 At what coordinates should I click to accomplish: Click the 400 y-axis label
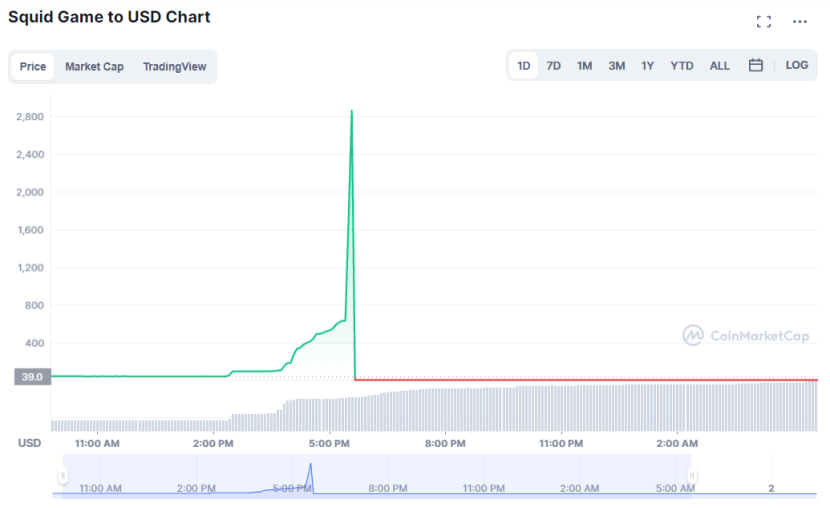34,343
